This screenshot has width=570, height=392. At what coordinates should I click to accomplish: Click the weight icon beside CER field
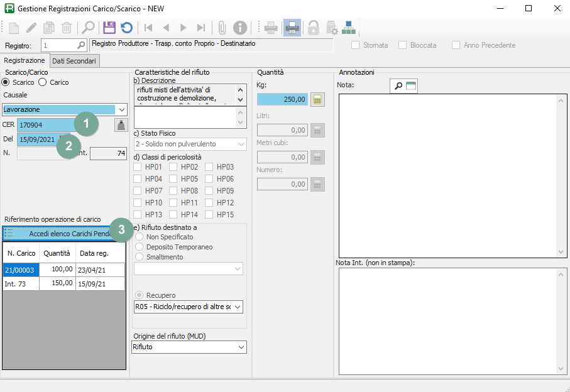[120, 125]
